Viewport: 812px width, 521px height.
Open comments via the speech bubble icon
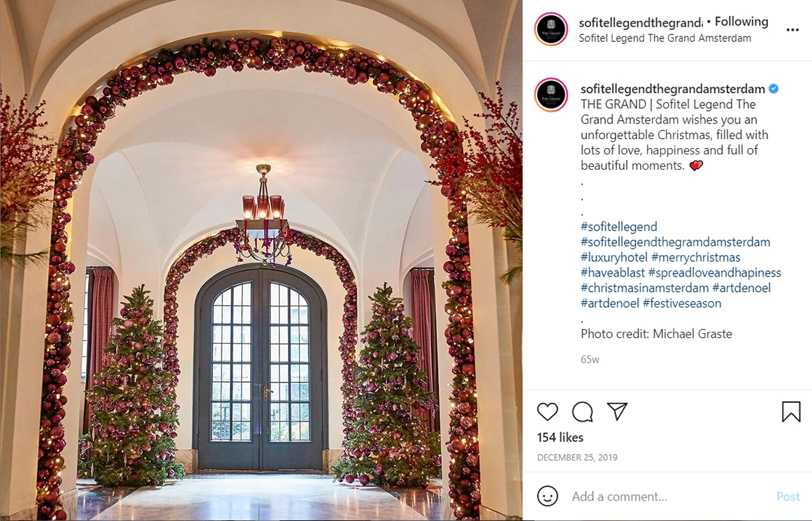(x=582, y=412)
